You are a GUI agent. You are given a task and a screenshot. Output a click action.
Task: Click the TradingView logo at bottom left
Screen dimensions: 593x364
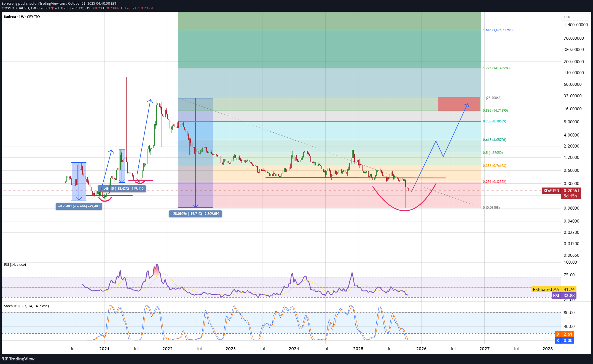[x=18, y=359]
